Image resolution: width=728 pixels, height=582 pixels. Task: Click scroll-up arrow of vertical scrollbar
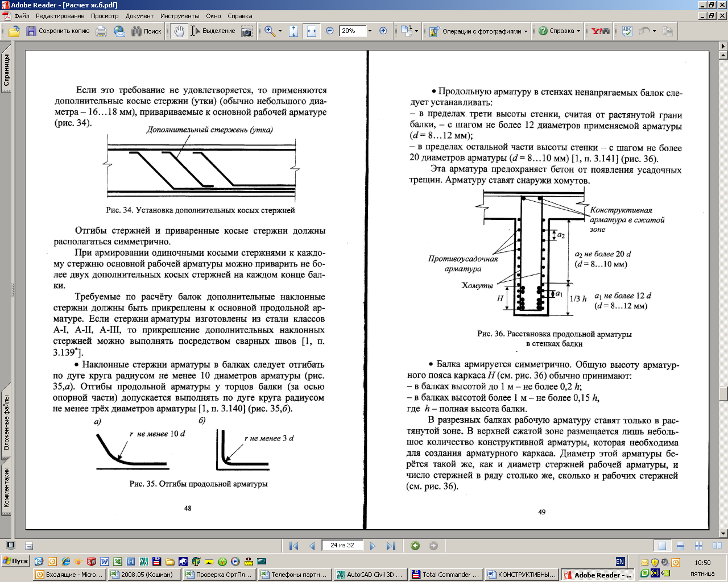[723, 55]
